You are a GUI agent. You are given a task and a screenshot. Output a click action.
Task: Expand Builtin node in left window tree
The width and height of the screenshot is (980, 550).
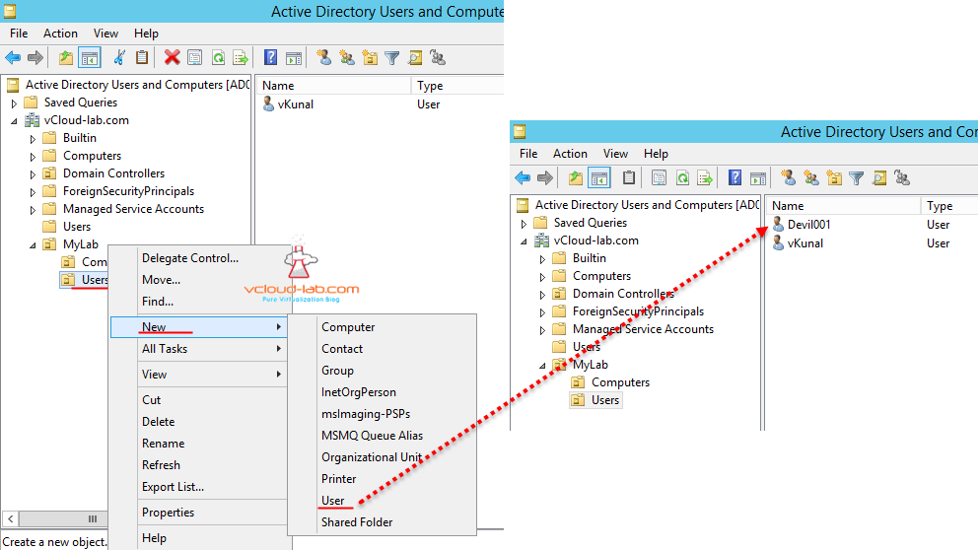tap(33, 139)
